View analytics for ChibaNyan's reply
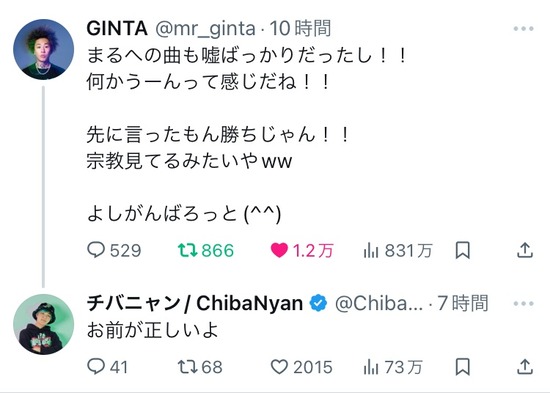Viewport: 550px width, 393px height. 393,367
